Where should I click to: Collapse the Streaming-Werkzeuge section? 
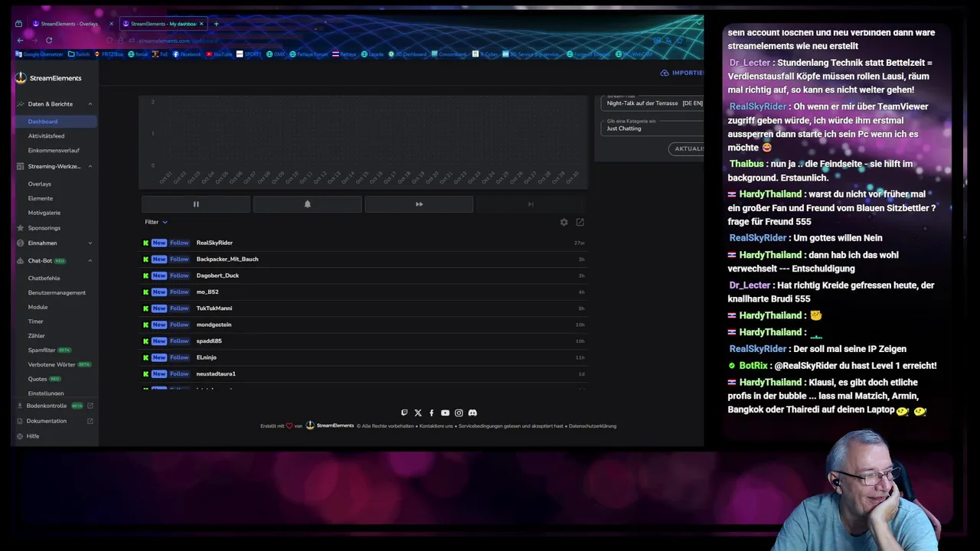pyautogui.click(x=90, y=166)
